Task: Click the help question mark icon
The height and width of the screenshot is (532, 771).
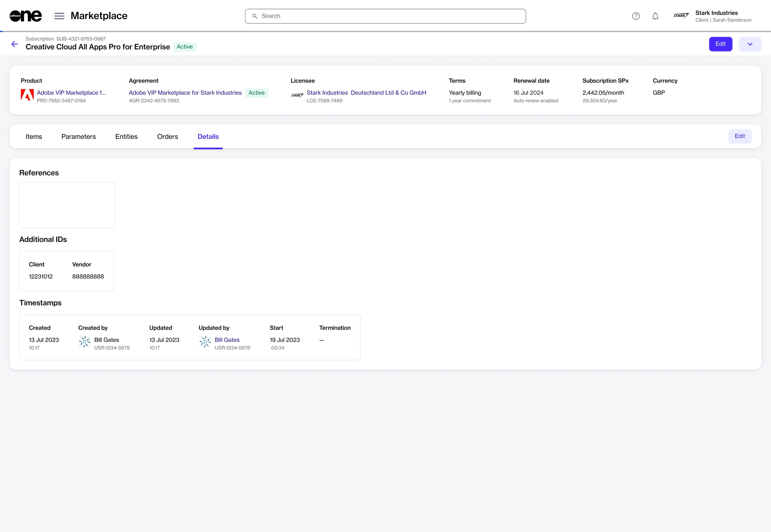Action: click(x=636, y=16)
